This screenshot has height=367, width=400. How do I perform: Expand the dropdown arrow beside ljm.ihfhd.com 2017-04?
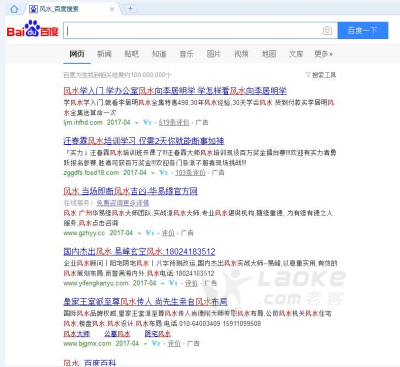136,123
